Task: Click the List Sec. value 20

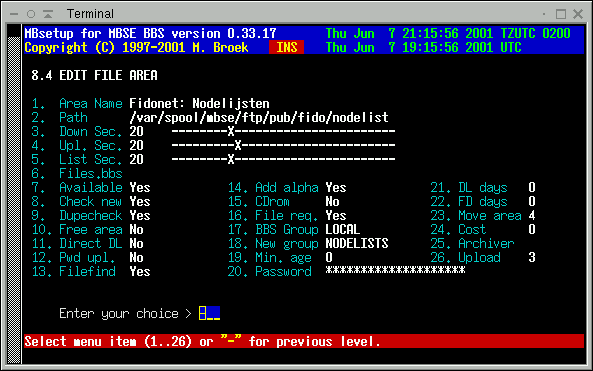Action: (x=137, y=159)
